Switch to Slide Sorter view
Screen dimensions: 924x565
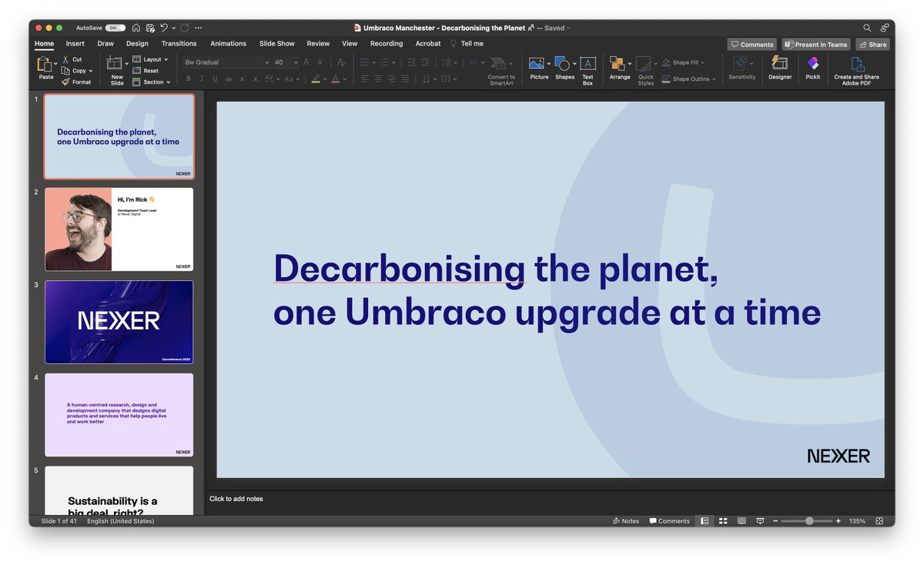tap(723, 521)
